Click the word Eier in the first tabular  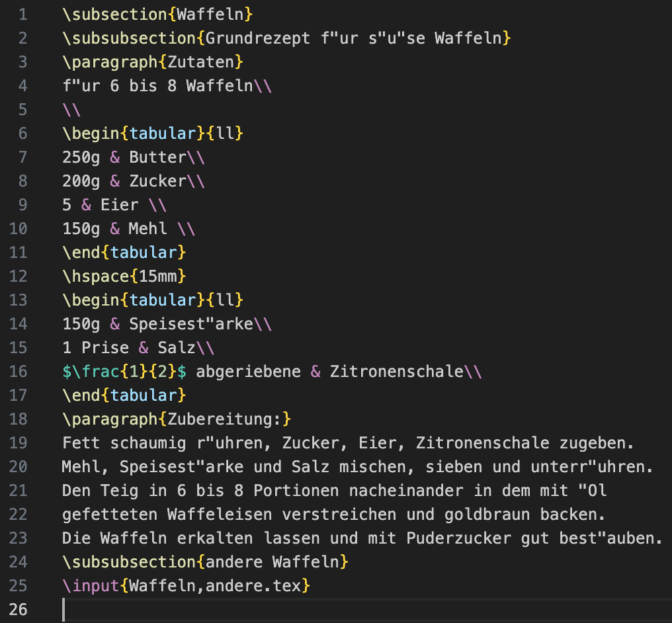120,204
